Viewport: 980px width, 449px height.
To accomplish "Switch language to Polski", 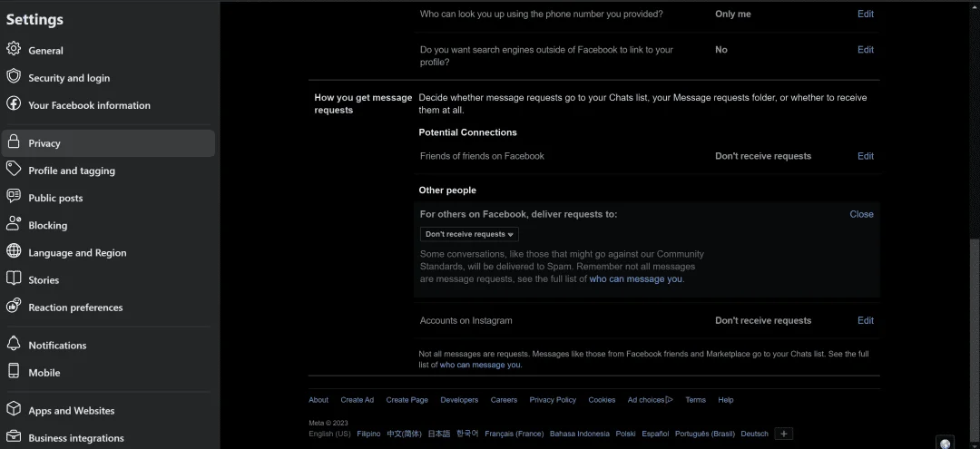I will [x=625, y=434].
